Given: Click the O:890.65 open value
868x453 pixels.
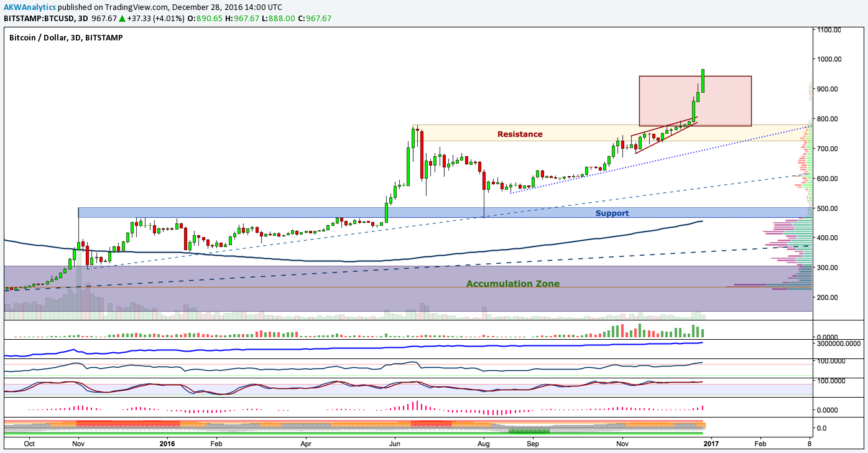Looking at the screenshot, I should pyautogui.click(x=203, y=19).
